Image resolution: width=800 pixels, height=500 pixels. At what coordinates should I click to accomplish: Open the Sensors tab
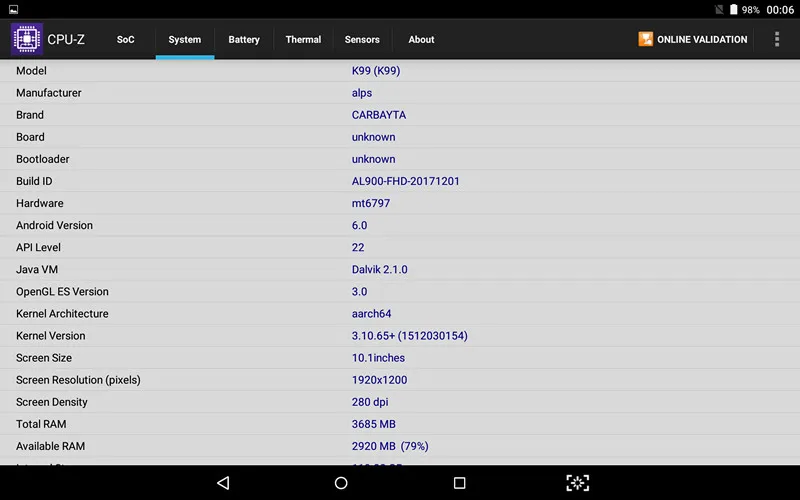[x=362, y=39]
